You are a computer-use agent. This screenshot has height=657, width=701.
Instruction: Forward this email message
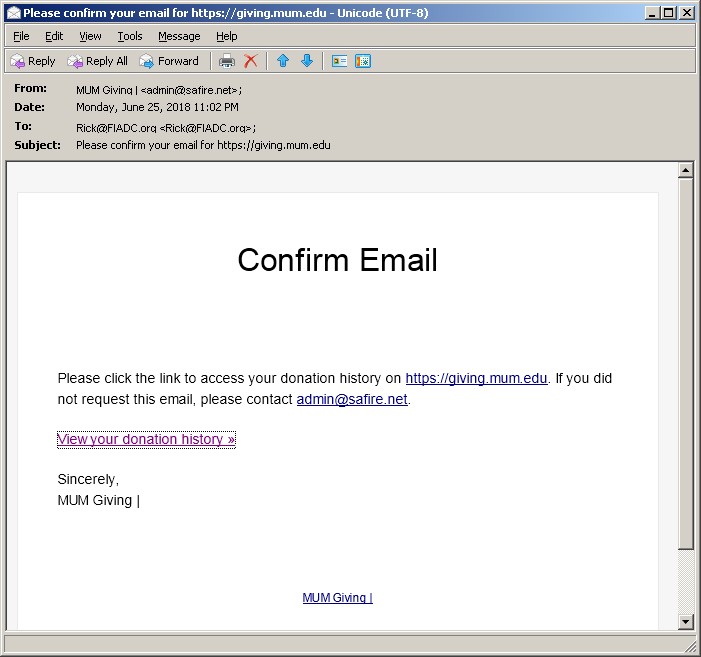[169, 61]
